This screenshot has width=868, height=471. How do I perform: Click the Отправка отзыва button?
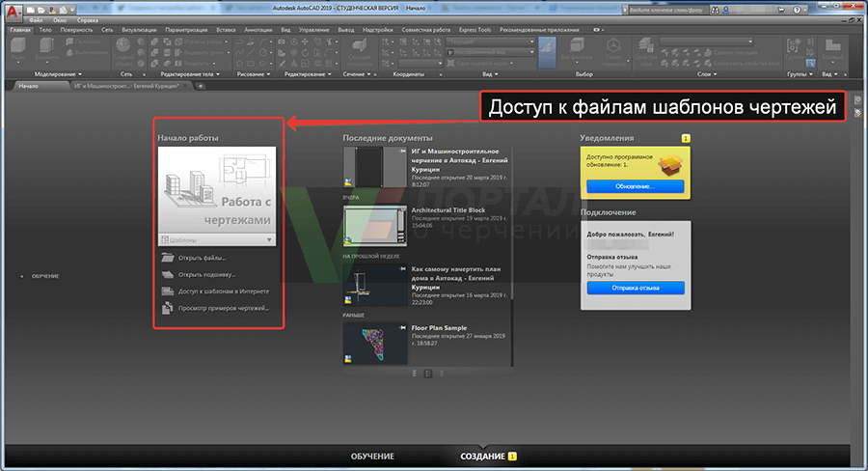point(636,288)
